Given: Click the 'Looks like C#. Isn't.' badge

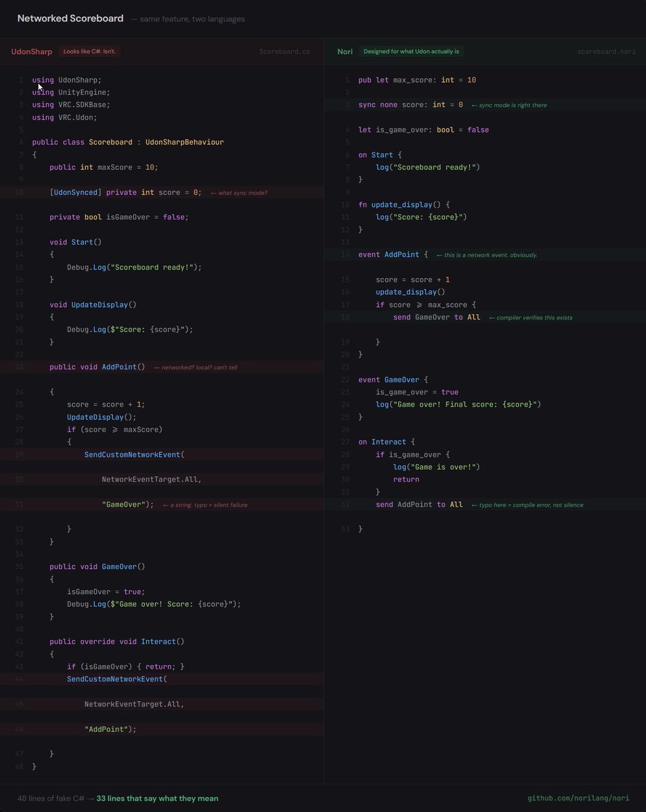Looking at the screenshot, I should [89, 51].
